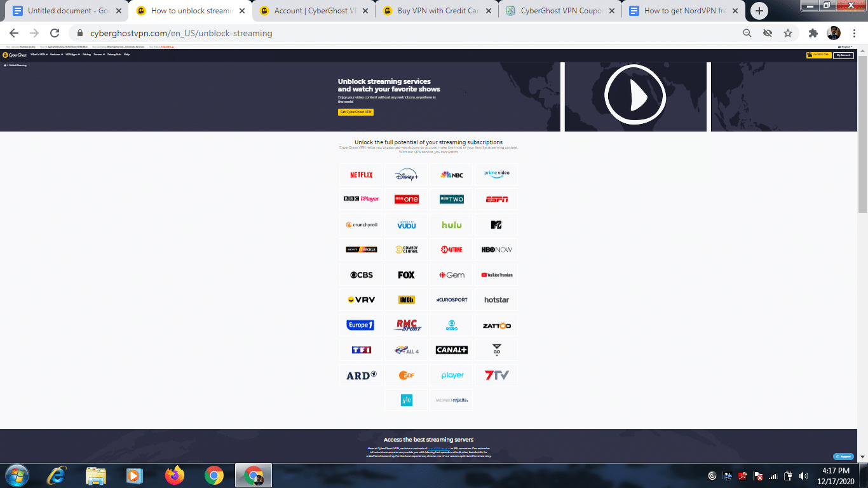The width and height of the screenshot is (868, 488).
Task: Reload the current page
Action: click(55, 33)
